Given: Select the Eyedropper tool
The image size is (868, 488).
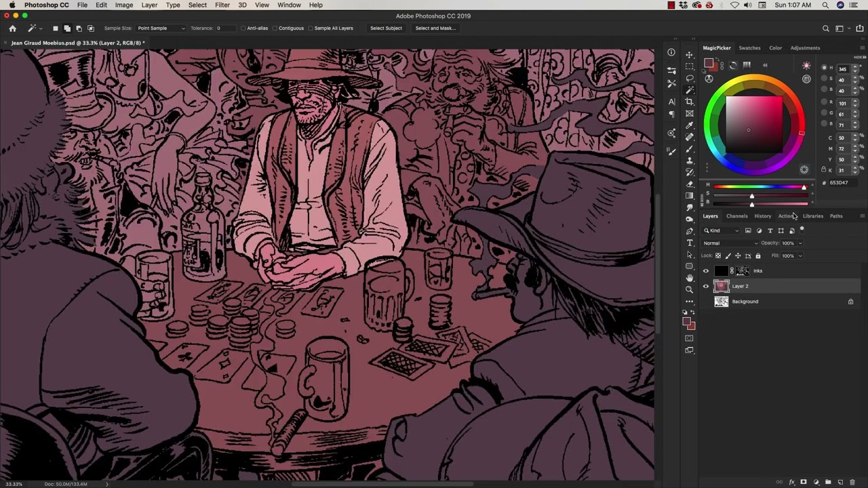Looking at the screenshot, I should click(x=690, y=125).
